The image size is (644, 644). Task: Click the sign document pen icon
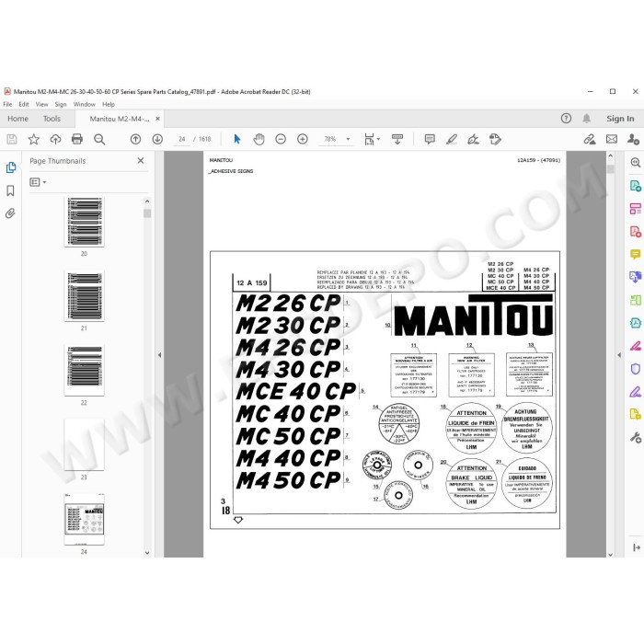(473, 139)
